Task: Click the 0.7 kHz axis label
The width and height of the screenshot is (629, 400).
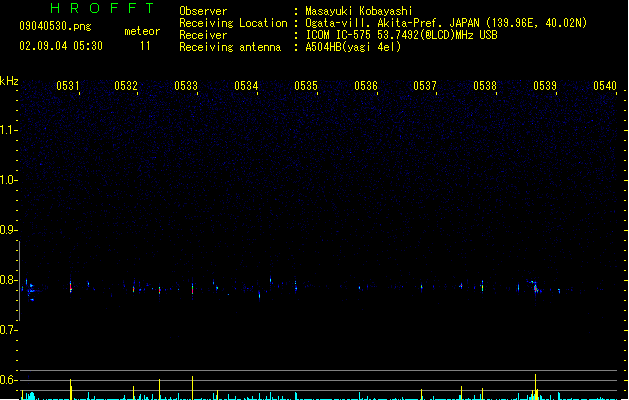Action: 8,330
